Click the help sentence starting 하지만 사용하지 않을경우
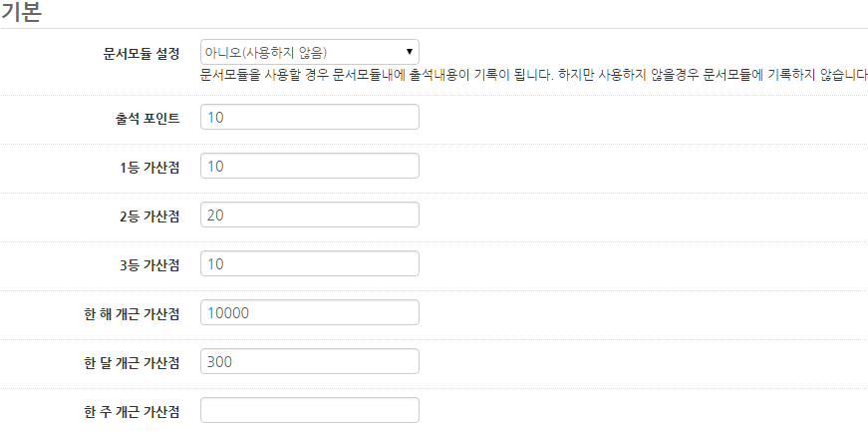868x432 pixels. pyautogui.click(x=710, y=76)
